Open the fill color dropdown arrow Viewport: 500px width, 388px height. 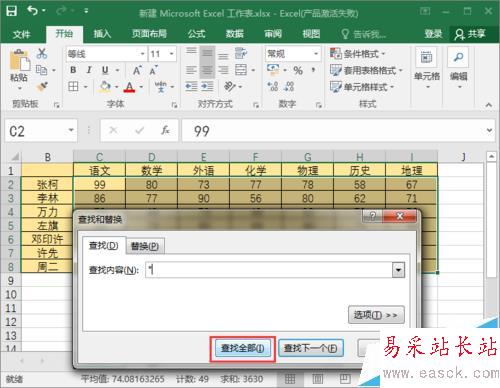(117, 87)
